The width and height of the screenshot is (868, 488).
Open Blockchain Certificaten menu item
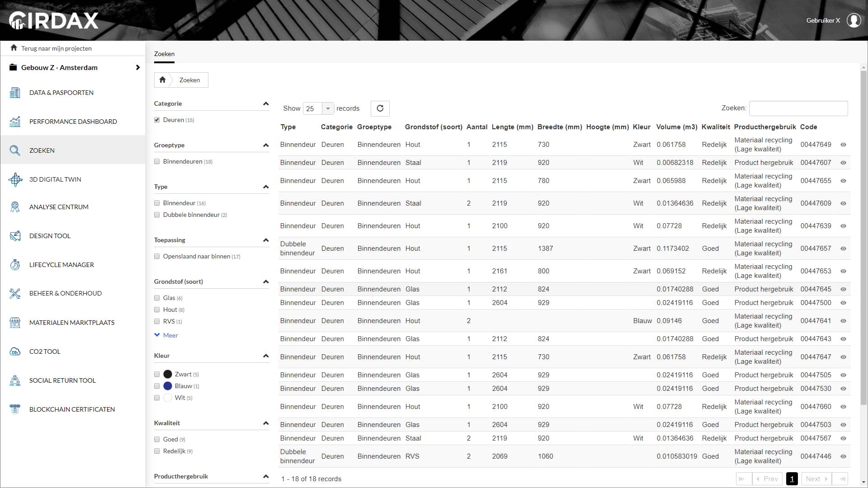(73, 409)
